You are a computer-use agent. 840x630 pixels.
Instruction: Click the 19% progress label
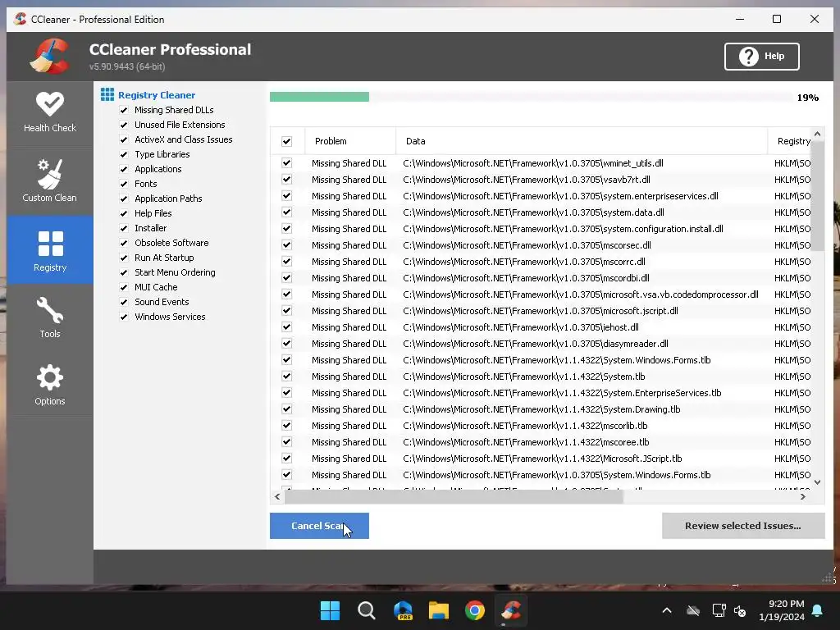pyautogui.click(x=808, y=98)
